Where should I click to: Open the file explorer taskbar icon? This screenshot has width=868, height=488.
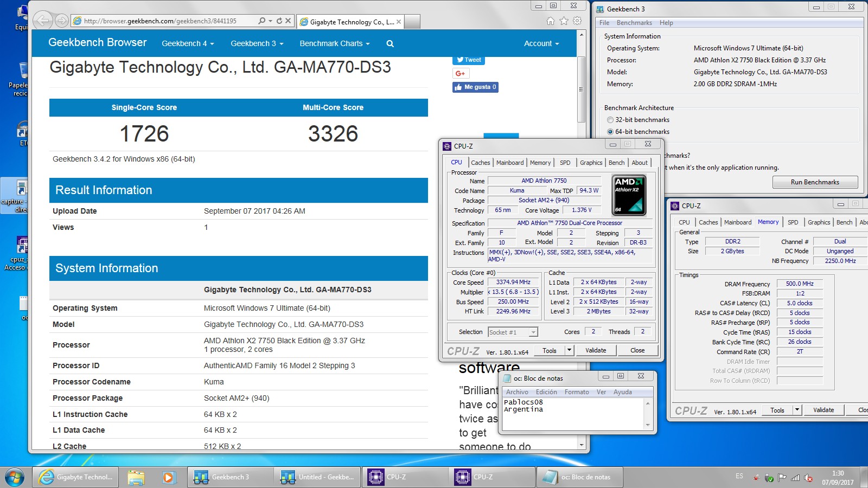click(x=136, y=477)
